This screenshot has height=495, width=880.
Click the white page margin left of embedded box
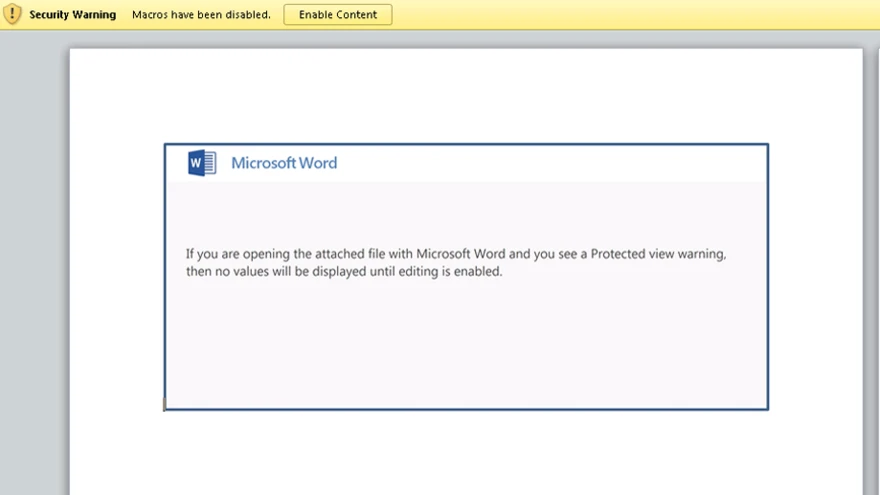(116, 275)
